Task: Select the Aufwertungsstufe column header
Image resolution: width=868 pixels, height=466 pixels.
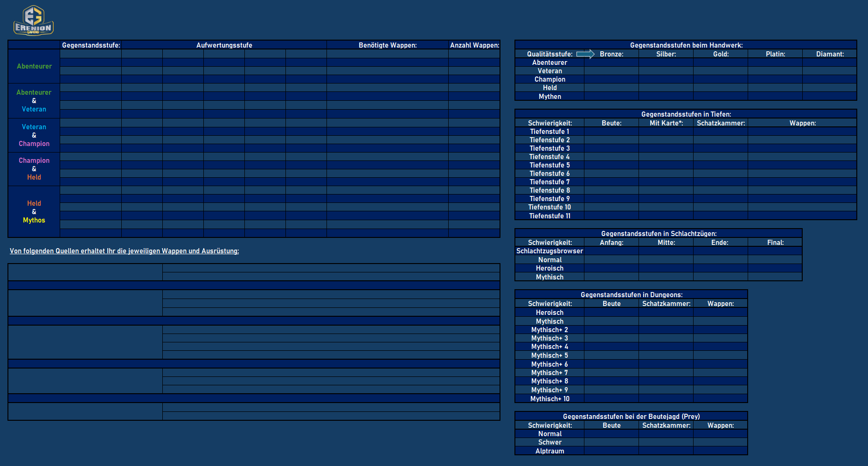Action: coord(224,45)
